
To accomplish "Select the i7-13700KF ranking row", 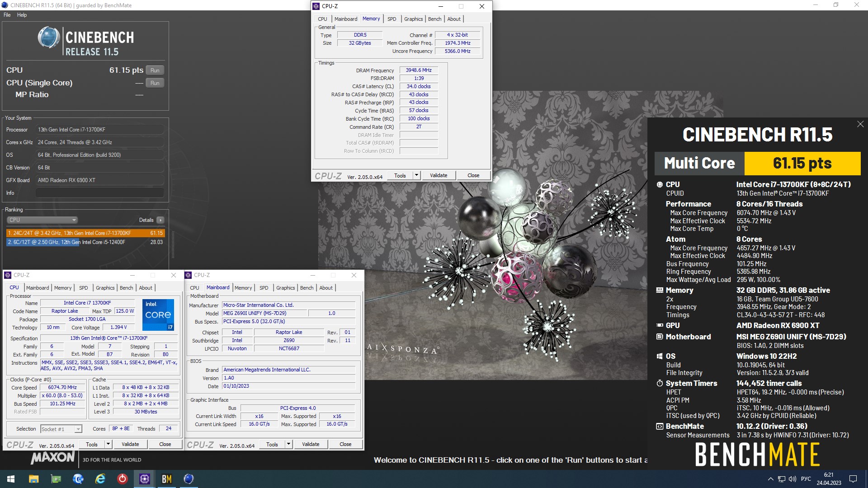I will pos(85,233).
